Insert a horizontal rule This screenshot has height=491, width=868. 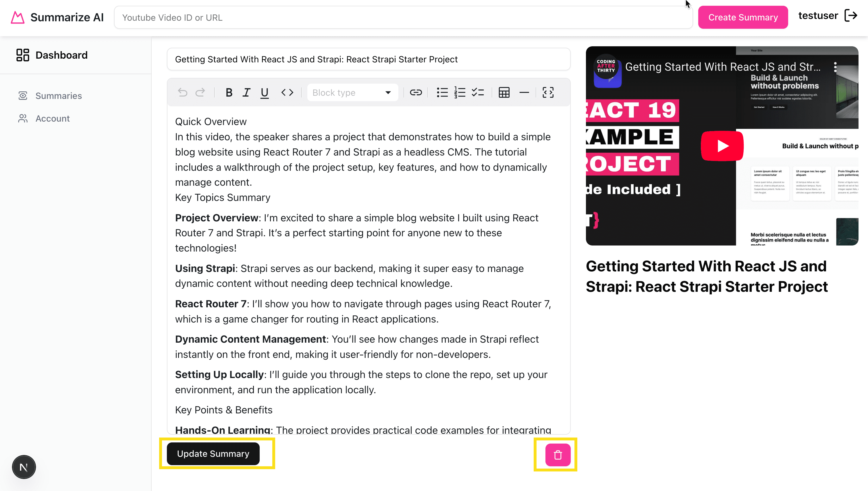click(524, 92)
